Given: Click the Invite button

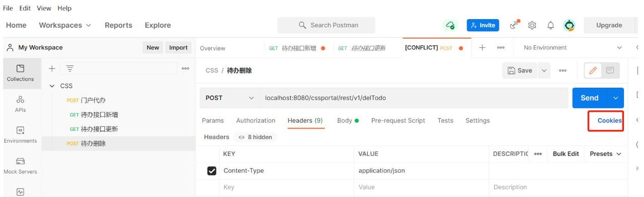Looking at the screenshot, I should 482,25.
